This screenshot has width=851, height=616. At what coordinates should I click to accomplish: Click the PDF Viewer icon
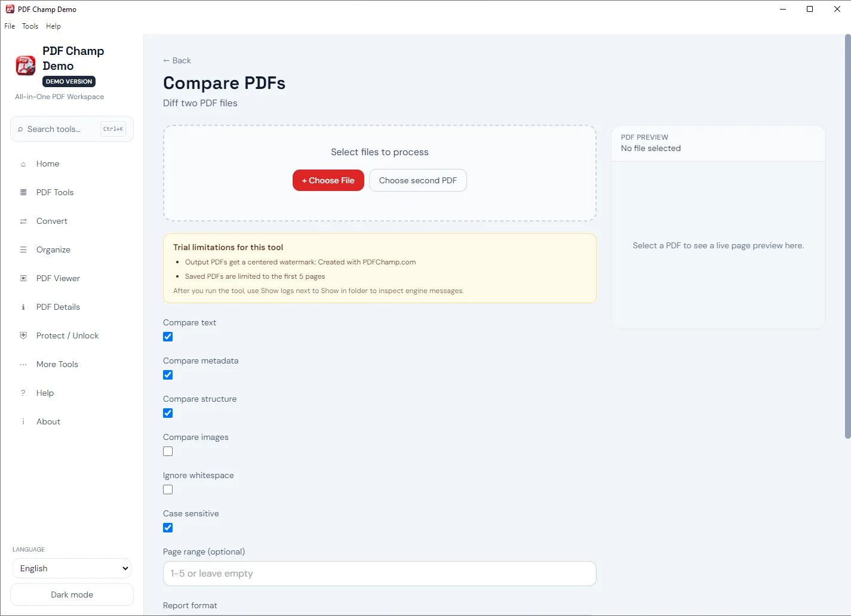23,278
